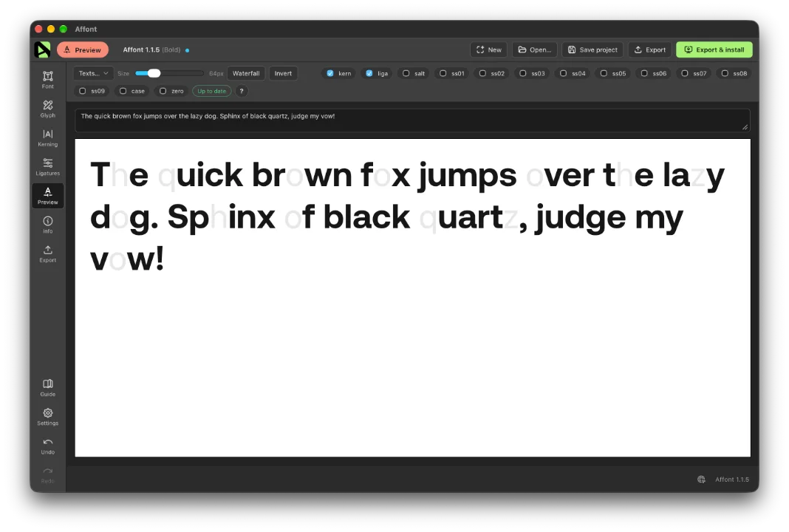This screenshot has height=532, width=789.
Task: Click the Open... button
Action: (x=535, y=50)
